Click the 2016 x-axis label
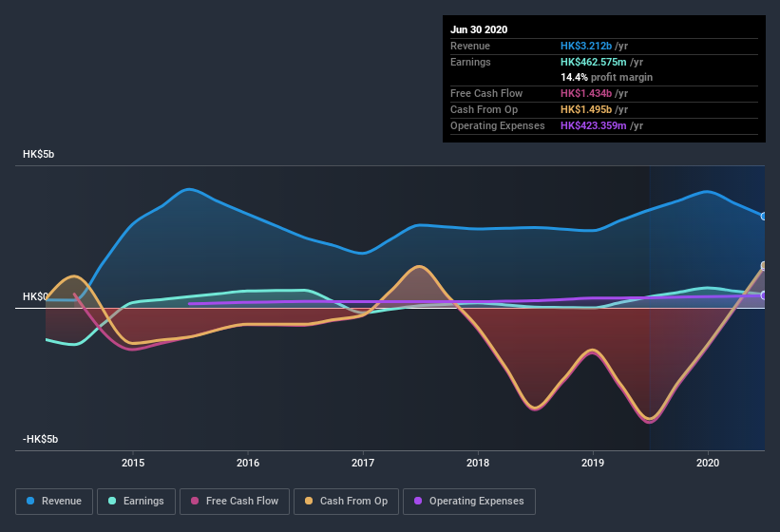This screenshot has width=780, height=532. click(248, 463)
